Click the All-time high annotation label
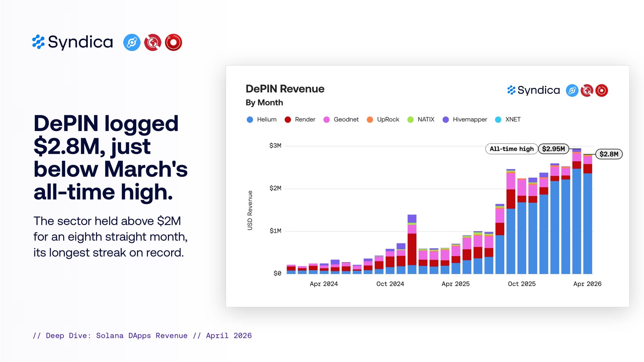644x362 pixels. (x=511, y=149)
